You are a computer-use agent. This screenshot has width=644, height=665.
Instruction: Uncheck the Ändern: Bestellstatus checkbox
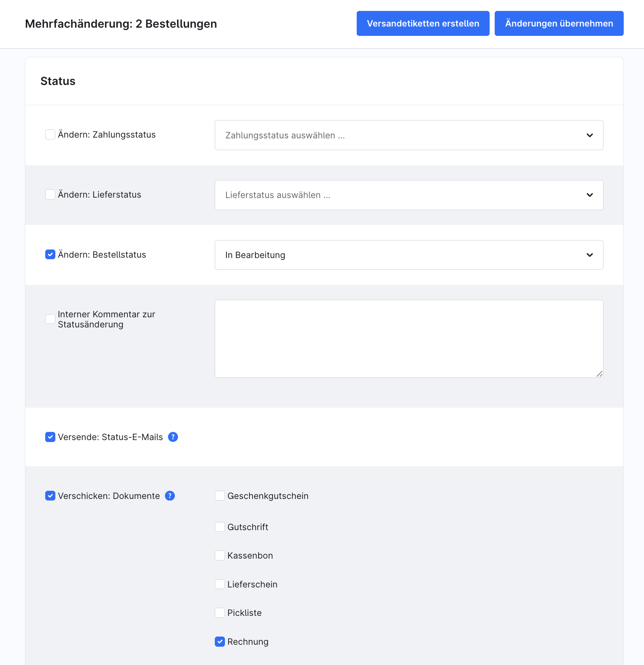50,255
